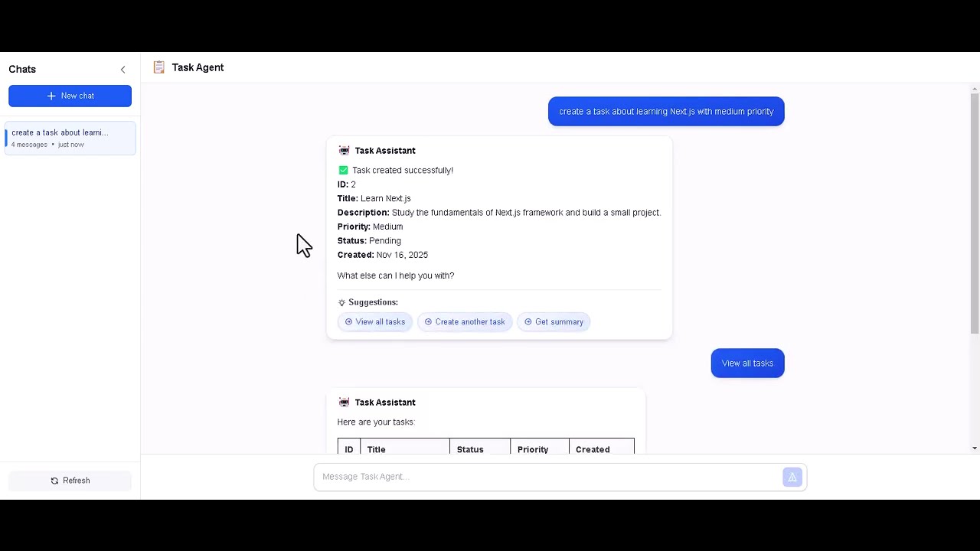This screenshot has width=980, height=551.
Task: Select the Get summary suggestion
Action: [554, 321]
